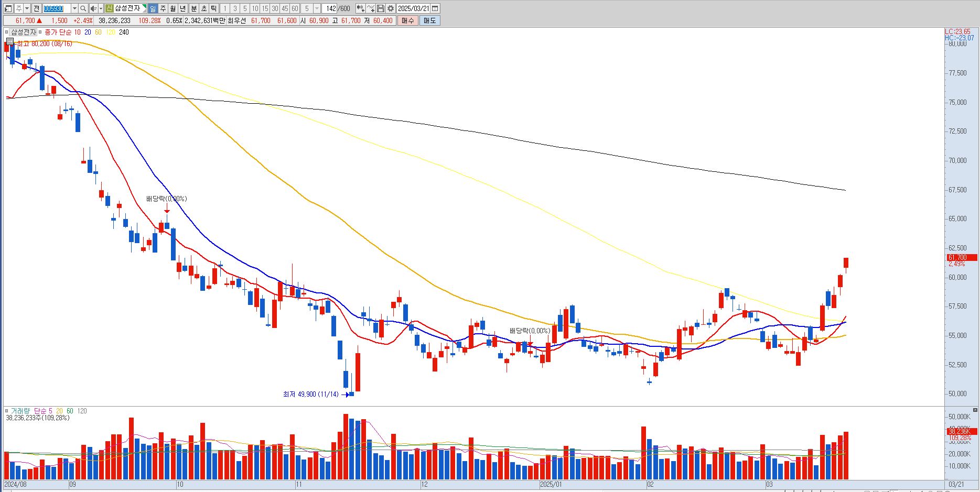Expand the stock code history dropdown
This screenshot has height=492, width=980.
[74, 8]
